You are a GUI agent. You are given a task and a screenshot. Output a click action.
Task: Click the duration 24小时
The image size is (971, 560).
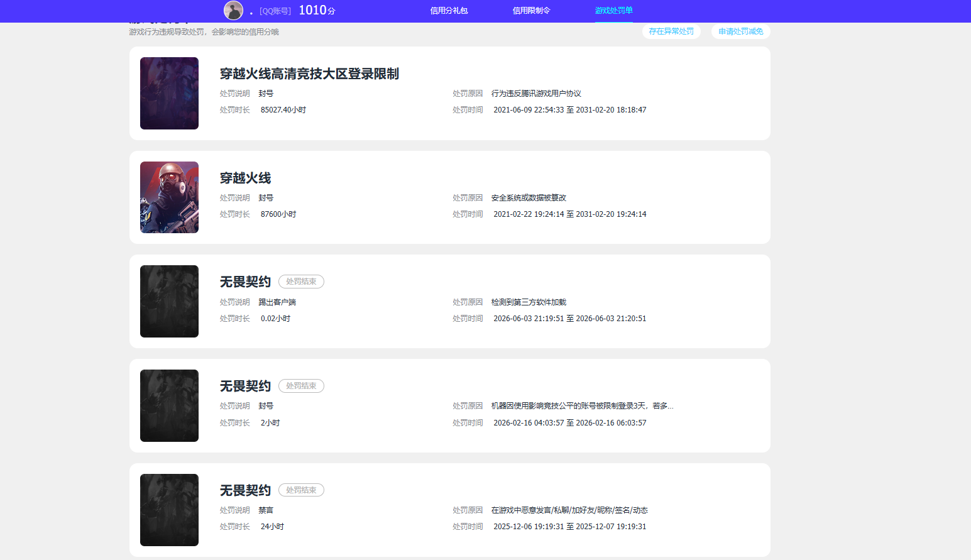[x=272, y=527]
